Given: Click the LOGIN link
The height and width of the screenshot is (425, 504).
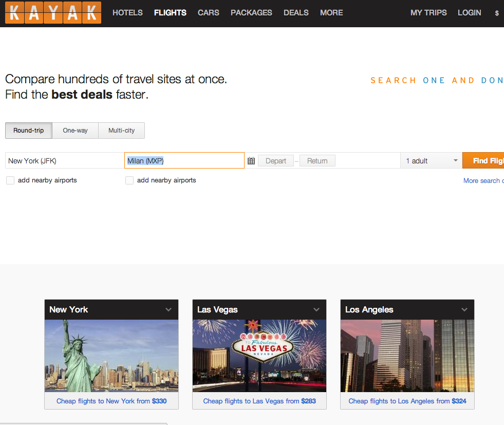Looking at the screenshot, I should point(469,12).
